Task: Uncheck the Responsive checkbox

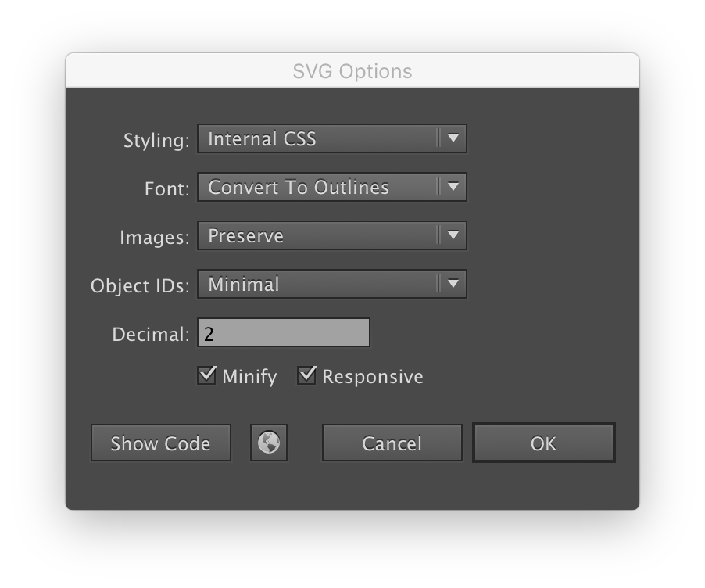Action: tap(306, 375)
